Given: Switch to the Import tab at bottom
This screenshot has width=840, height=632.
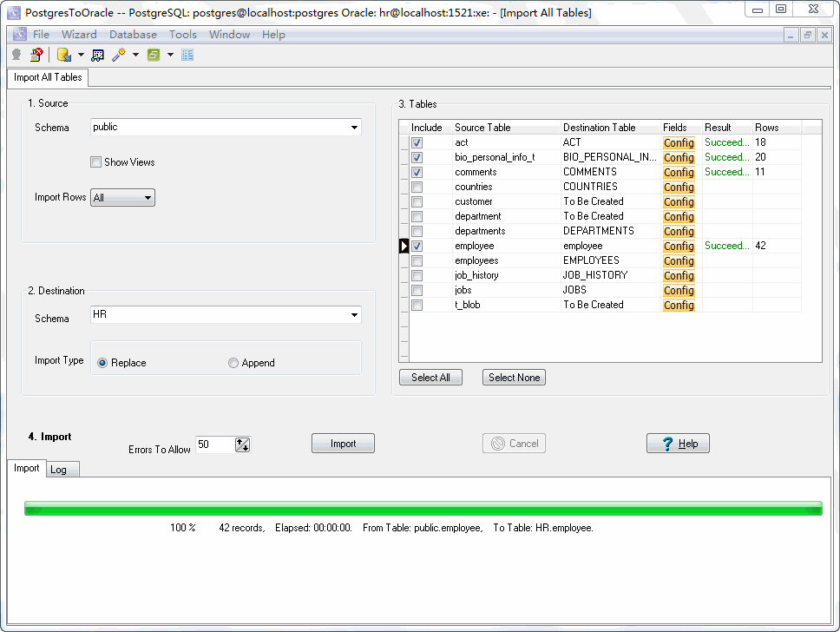Looking at the screenshot, I should click(x=27, y=468).
